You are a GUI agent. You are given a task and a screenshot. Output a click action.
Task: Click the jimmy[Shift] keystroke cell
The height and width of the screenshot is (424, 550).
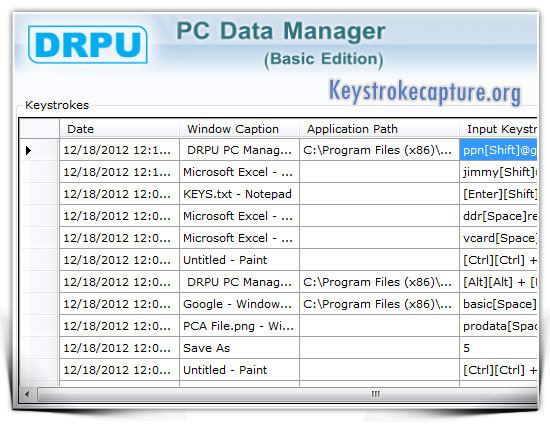pyautogui.click(x=498, y=172)
